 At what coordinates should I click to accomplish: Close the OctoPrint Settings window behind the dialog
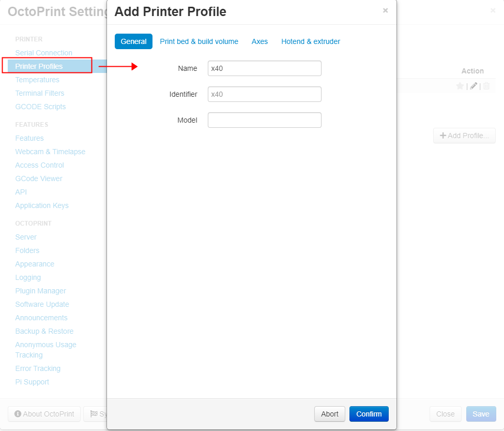click(x=493, y=11)
